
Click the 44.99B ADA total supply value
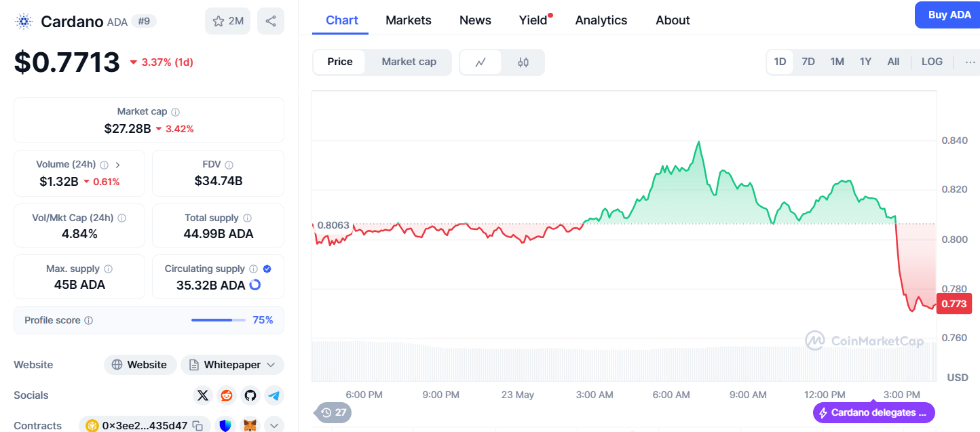[x=219, y=235]
